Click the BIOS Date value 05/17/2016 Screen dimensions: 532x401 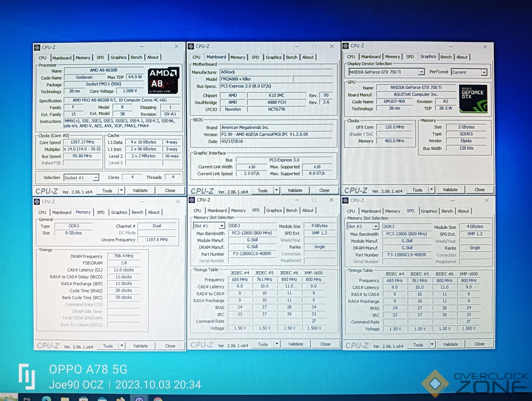click(276, 141)
